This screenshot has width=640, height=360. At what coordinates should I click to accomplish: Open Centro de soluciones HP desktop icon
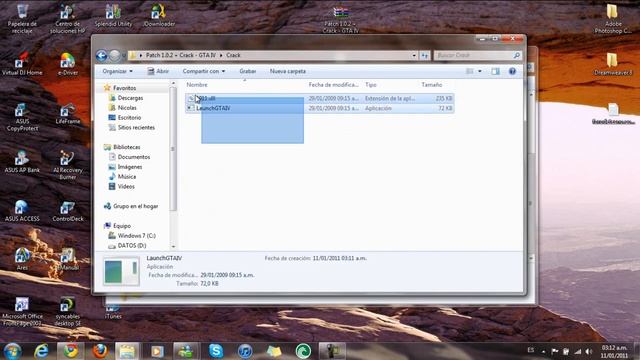67,18
